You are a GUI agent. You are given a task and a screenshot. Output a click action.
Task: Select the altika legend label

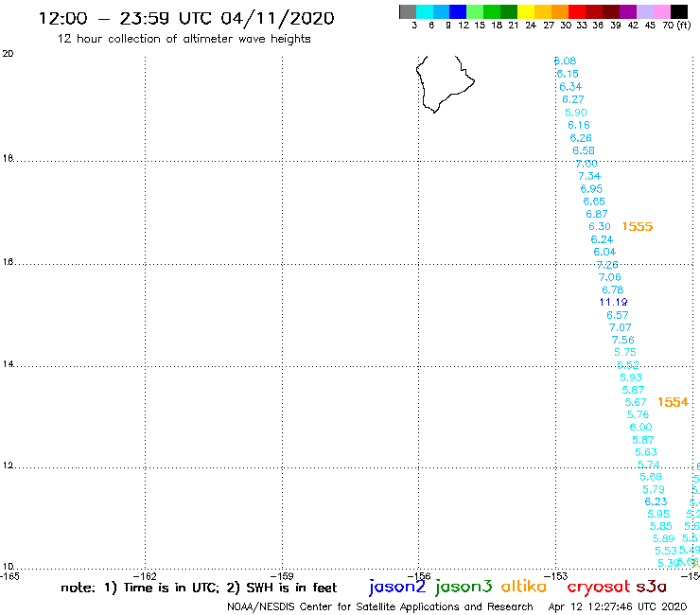[x=524, y=587]
